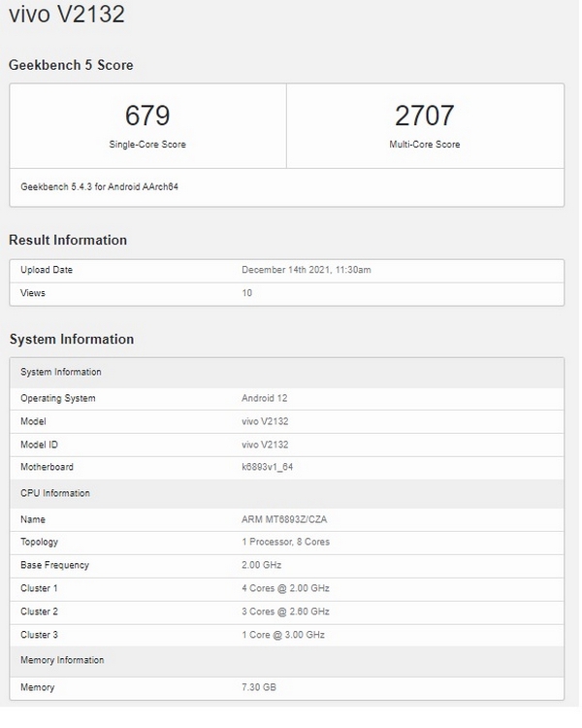The height and width of the screenshot is (728, 582).
Task: Click the Views count value 10
Action: 247,293
